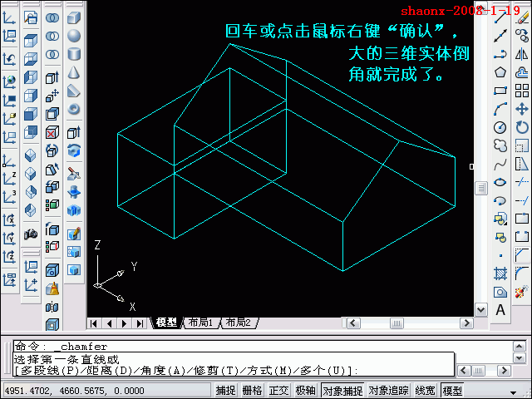Select the Spline curve tool
Screen dimensions: 532x399
click(x=500, y=165)
